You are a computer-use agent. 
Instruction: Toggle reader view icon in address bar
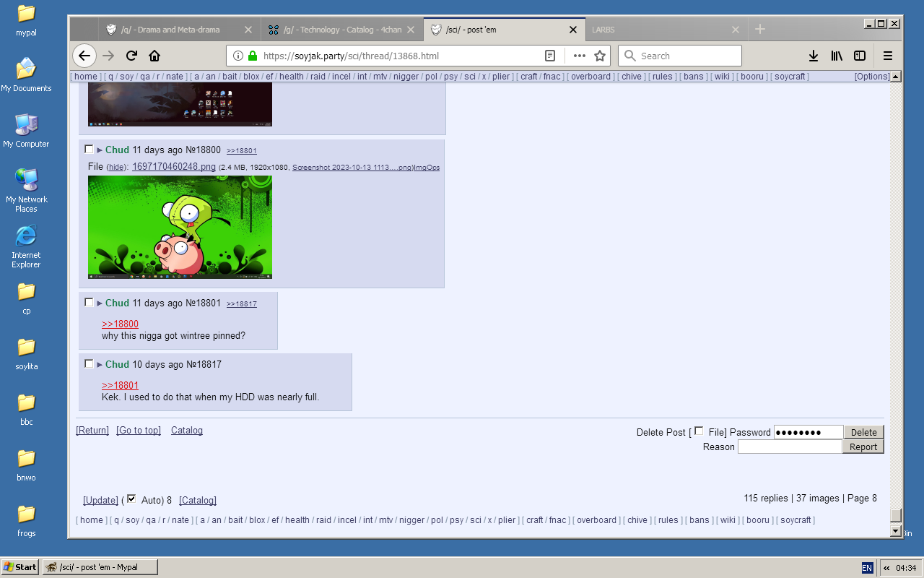[550, 56]
